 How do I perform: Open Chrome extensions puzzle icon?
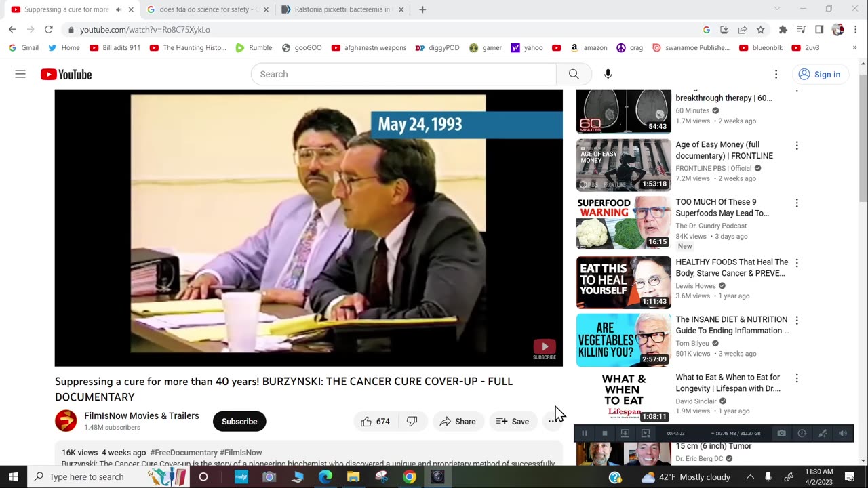tap(783, 29)
